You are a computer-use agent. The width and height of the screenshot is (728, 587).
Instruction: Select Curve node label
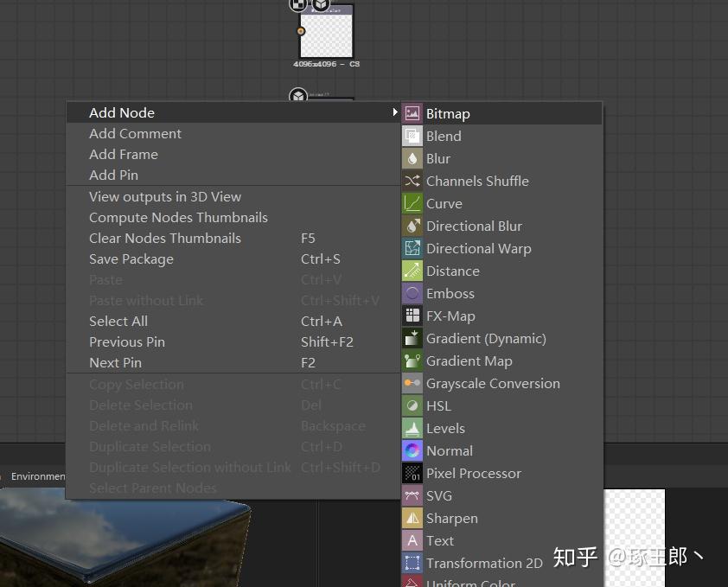click(444, 204)
